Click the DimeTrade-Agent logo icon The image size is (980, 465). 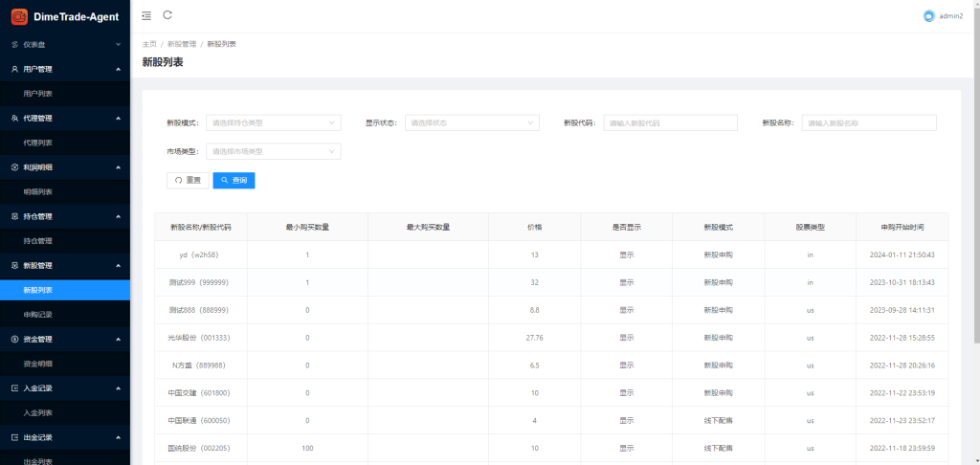pyautogui.click(x=19, y=16)
